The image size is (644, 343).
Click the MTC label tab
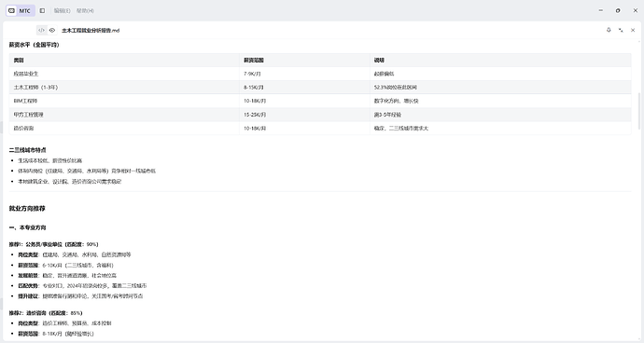click(24, 10)
